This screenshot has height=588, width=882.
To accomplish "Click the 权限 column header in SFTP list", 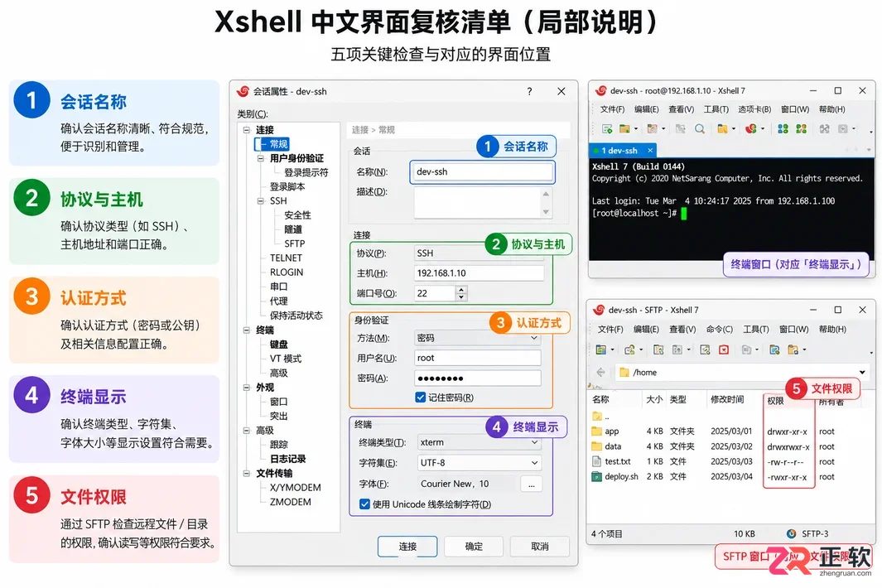I will [776, 400].
